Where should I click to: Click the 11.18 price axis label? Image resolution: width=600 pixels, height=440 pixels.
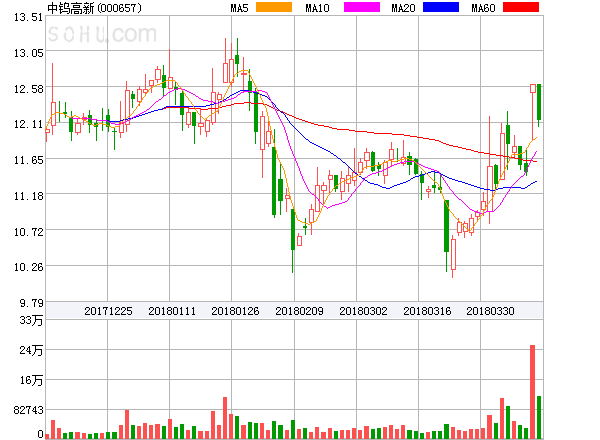pyautogui.click(x=28, y=196)
